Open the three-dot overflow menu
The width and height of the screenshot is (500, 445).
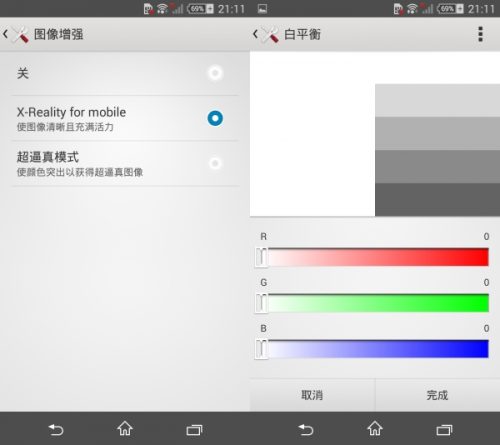480,34
